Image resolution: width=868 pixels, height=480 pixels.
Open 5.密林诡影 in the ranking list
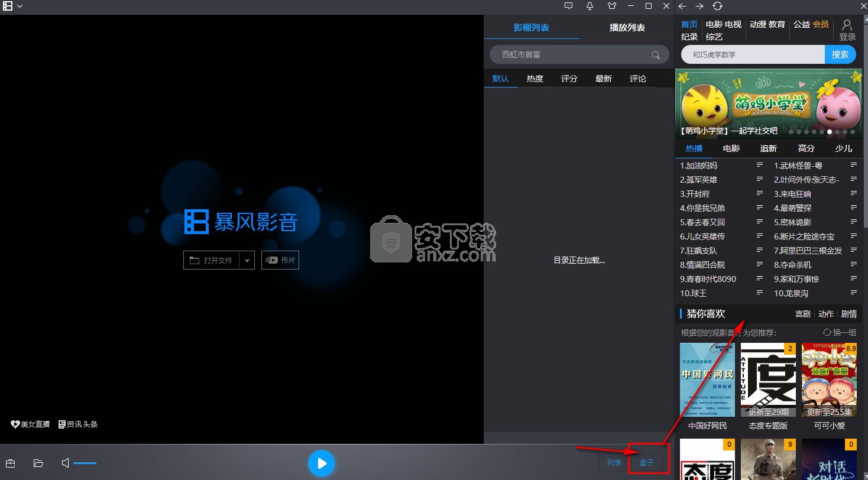pyautogui.click(x=792, y=222)
